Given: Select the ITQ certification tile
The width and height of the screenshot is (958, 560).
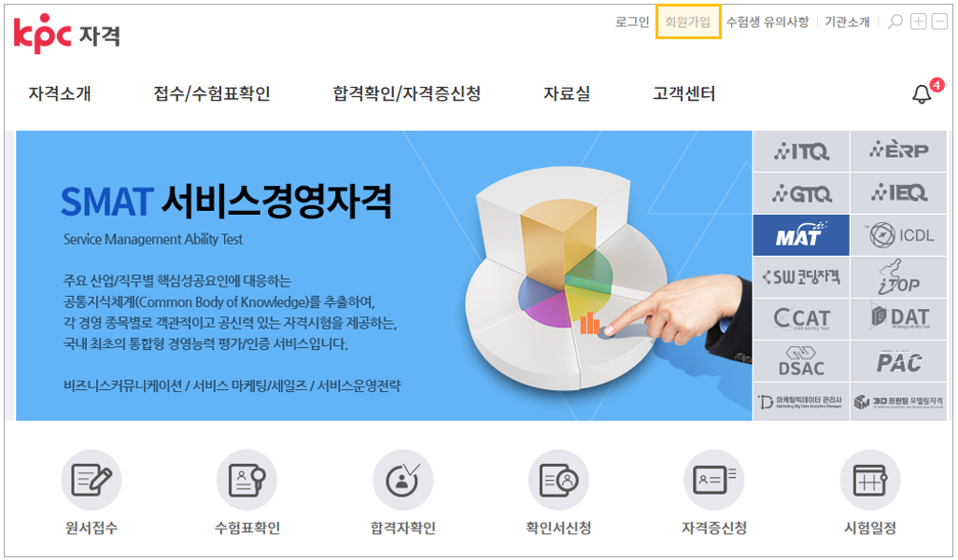Looking at the screenshot, I should pyautogui.click(x=801, y=151).
